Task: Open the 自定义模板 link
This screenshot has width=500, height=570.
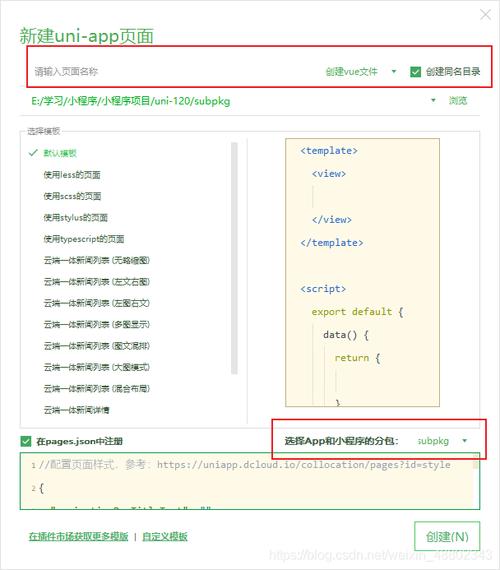Action: click(165, 537)
